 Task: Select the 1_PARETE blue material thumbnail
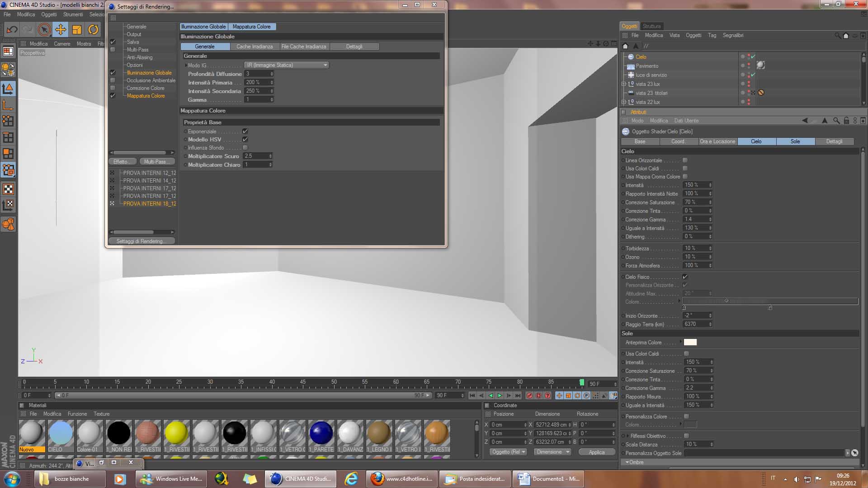point(321,433)
